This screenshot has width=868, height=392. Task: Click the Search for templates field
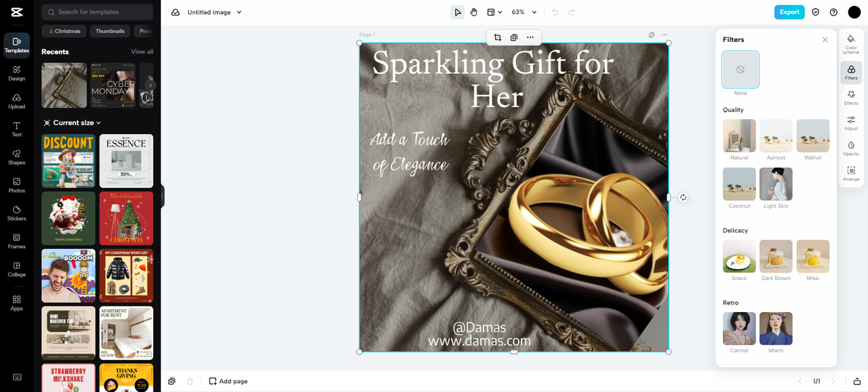click(x=98, y=12)
